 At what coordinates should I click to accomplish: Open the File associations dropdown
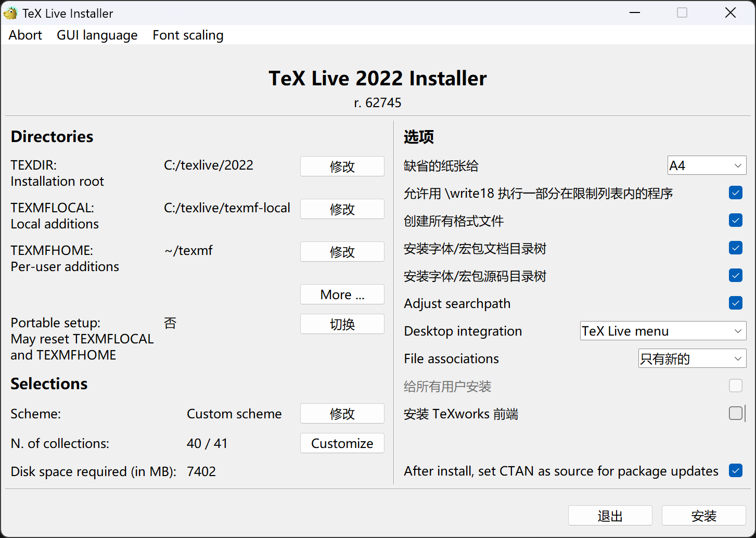(692, 358)
